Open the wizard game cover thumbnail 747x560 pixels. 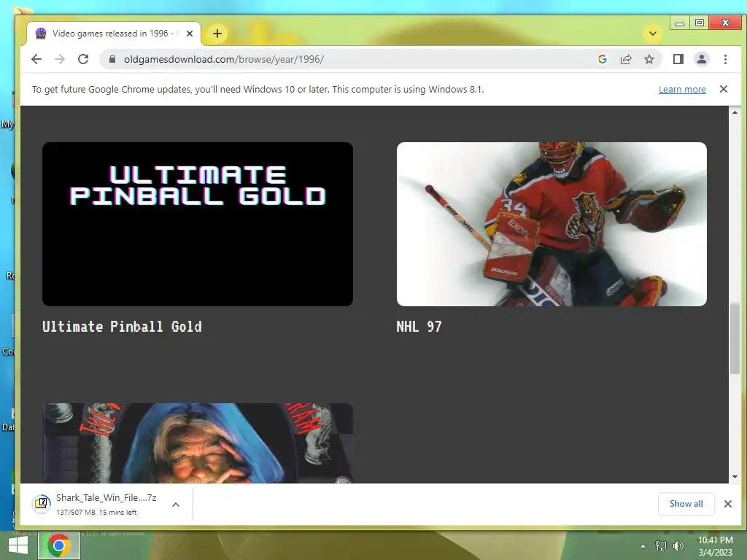pyautogui.click(x=197, y=443)
